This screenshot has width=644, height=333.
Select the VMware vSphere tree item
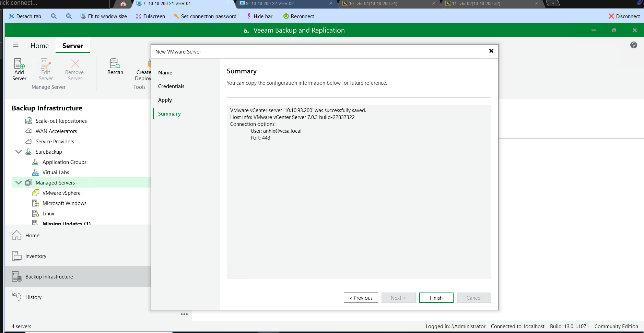[61, 193]
